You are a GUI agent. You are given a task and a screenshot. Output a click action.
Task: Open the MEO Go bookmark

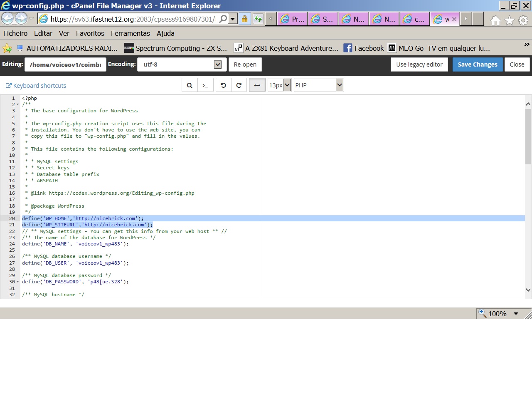tap(439, 48)
